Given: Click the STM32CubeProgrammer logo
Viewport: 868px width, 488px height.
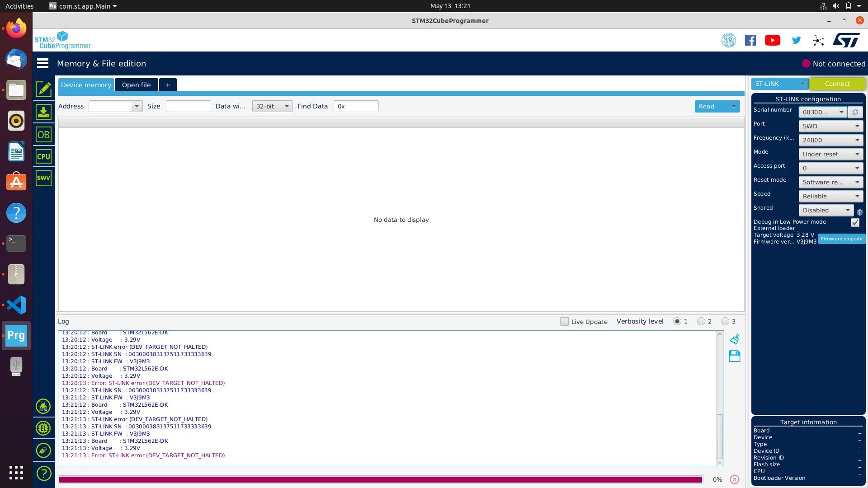Looking at the screenshot, I should tap(63, 40).
